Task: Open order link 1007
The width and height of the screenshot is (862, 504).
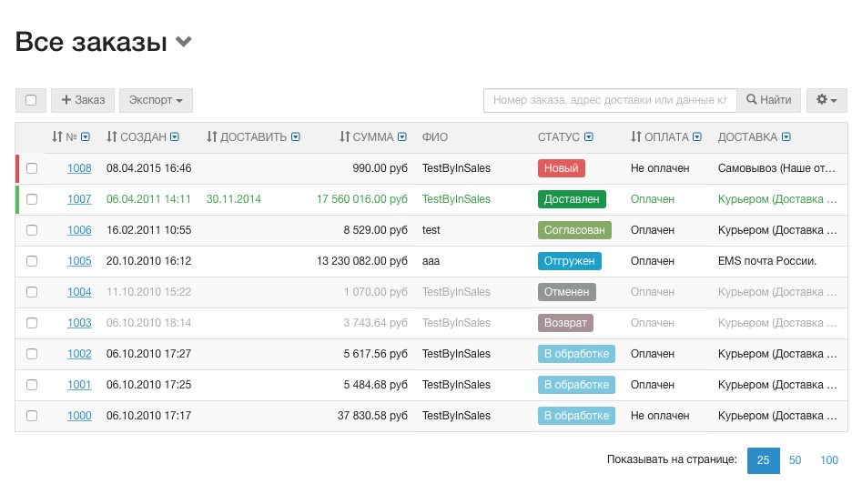Action: tap(79, 199)
